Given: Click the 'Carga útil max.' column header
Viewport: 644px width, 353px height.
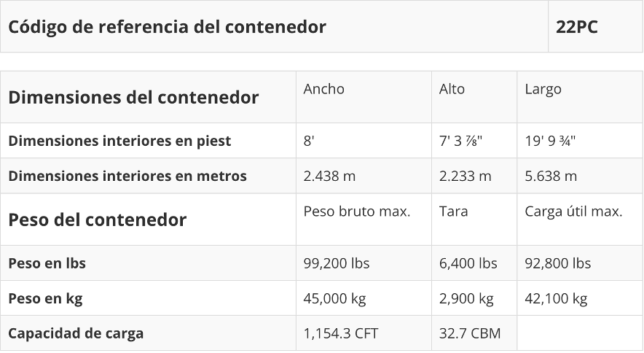Looking at the screenshot, I should pos(573,212).
